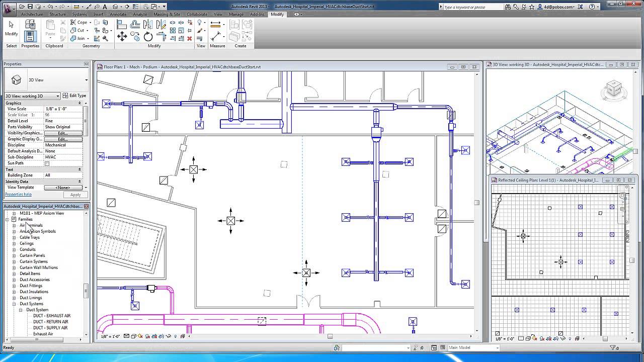The width and height of the screenshot is (644, 362).
Task: Select the Move tool in Modify panel
Action: [x=121, y=36]
